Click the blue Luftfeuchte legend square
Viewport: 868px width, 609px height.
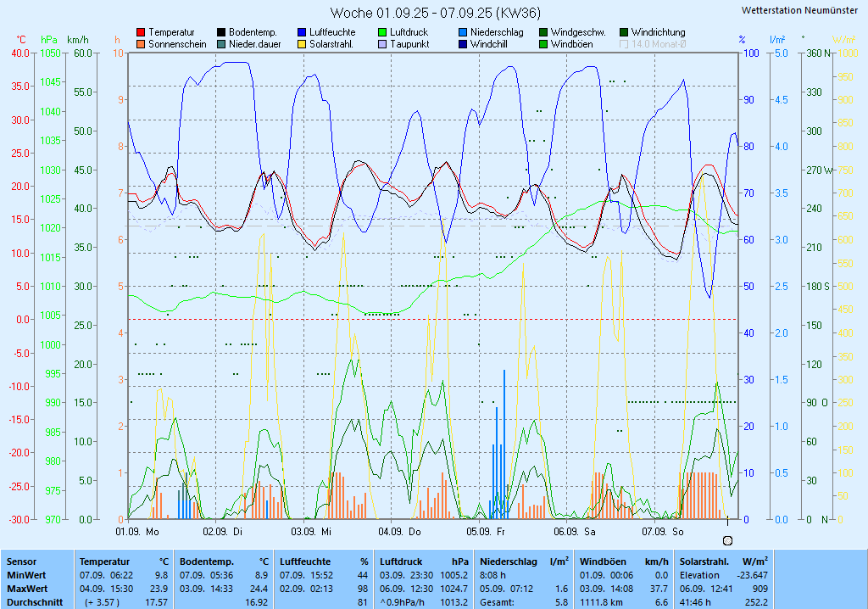tap(302, 32)
